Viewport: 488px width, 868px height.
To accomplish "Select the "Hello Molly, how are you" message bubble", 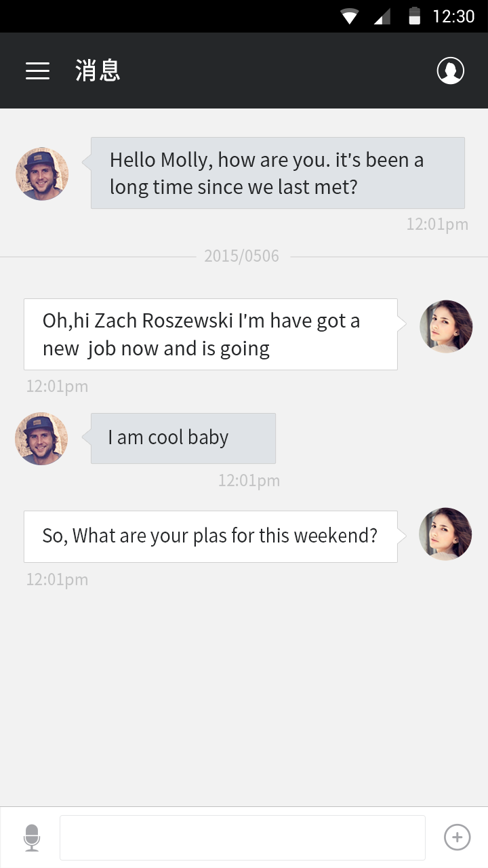I will (277, 173).
